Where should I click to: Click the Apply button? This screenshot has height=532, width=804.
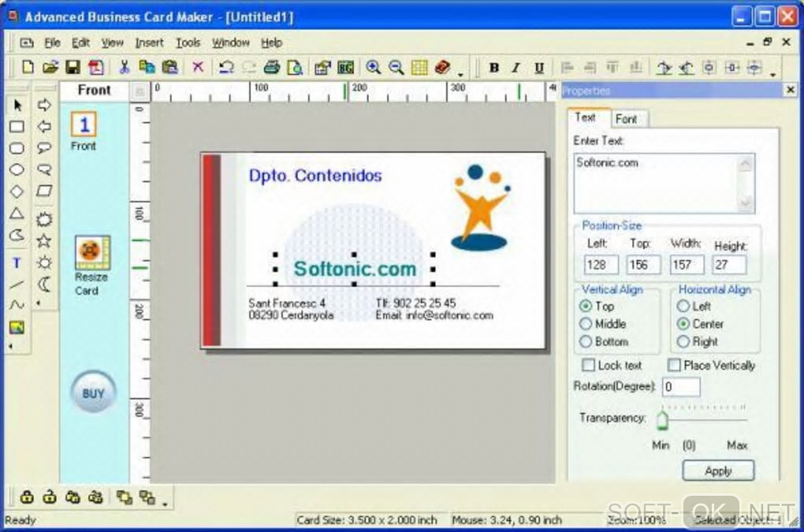pyautogui.click(x=718, y=471)
